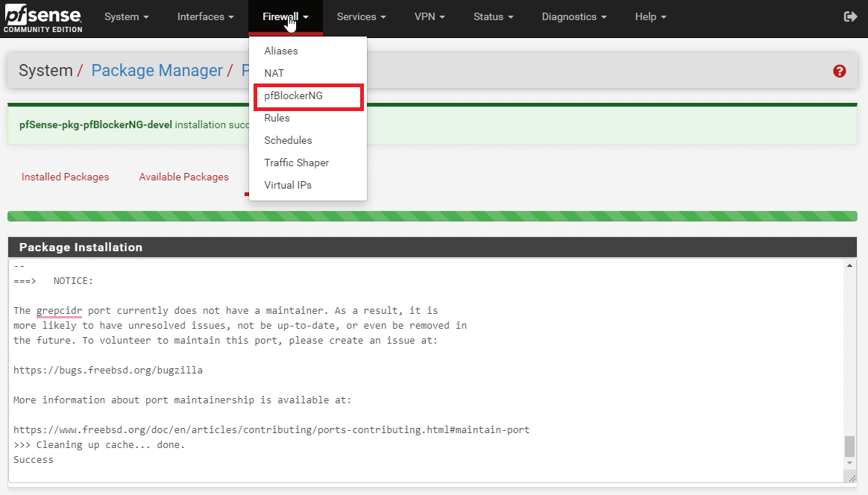
Task: Click the installation log scrollbar thumb
Action: (849, 447)
